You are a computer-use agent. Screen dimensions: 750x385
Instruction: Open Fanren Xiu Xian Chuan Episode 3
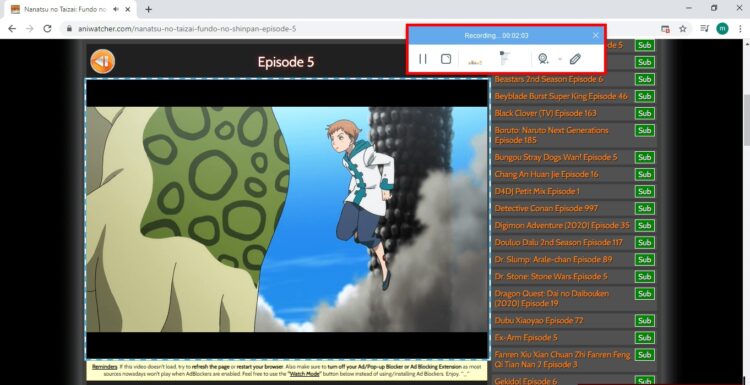pos(562,360)
